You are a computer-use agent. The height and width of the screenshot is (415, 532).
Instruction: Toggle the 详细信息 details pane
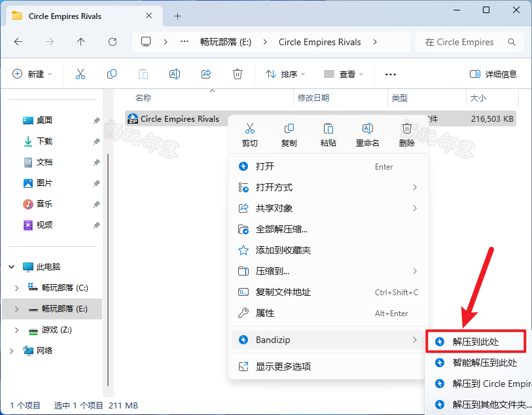493,74
